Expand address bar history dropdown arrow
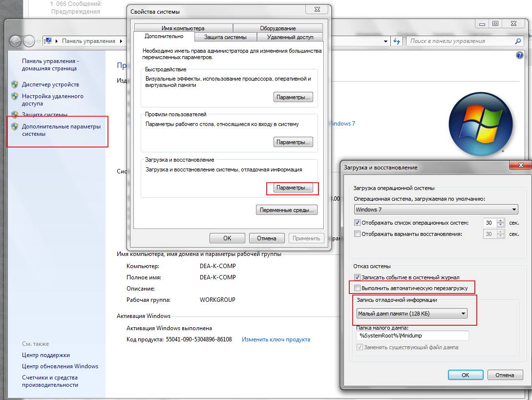Viewport: 532px width, 400px height. (x=385, y=42)
